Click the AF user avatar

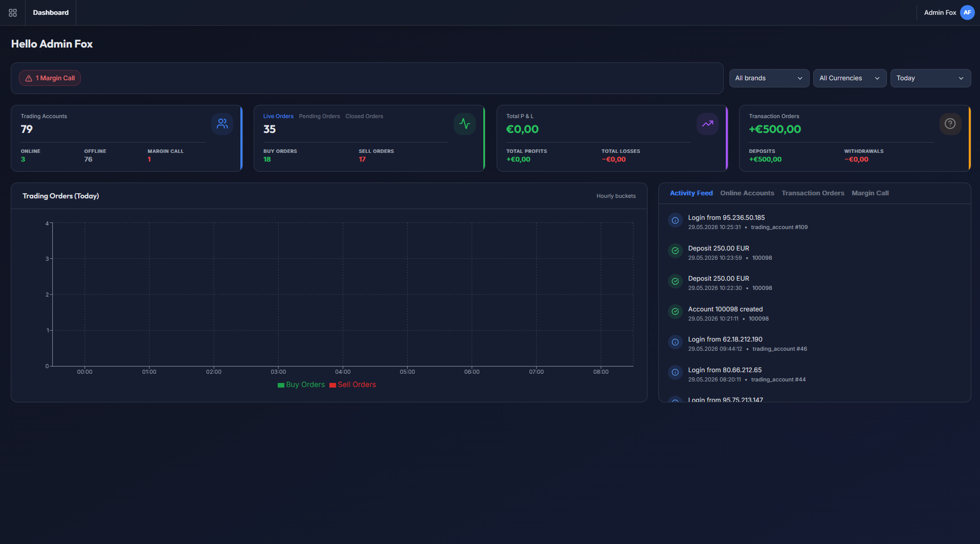click(x=967, y=12)
